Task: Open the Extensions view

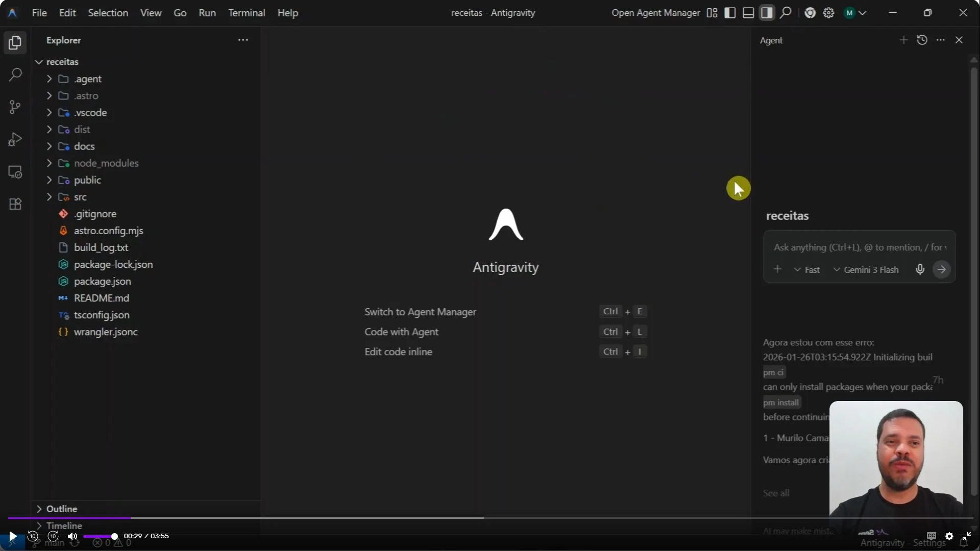Action: pos(15,204)
